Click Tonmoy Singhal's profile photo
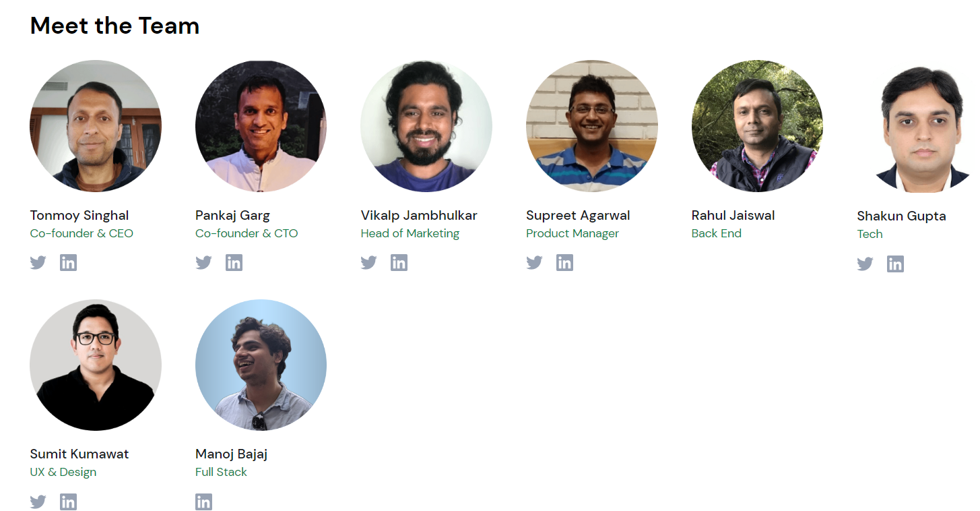 (95, 126)
